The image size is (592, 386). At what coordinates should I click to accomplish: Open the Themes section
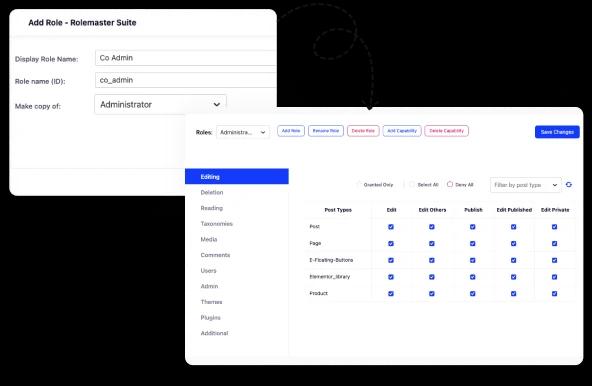[x=211, y=302]
